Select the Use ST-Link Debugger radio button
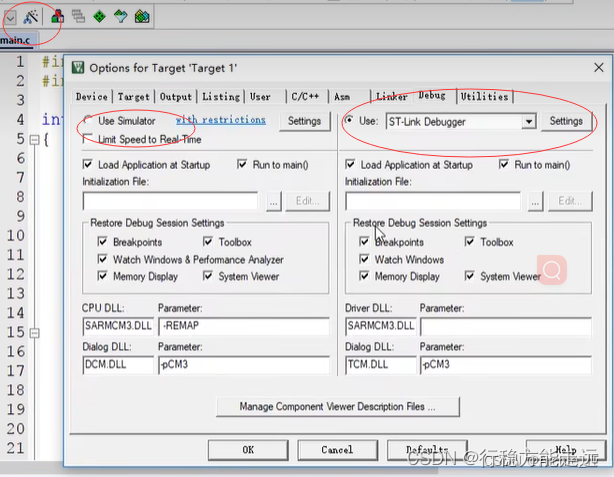The width and height of the screenshot is (614, 477). [348, 120]
